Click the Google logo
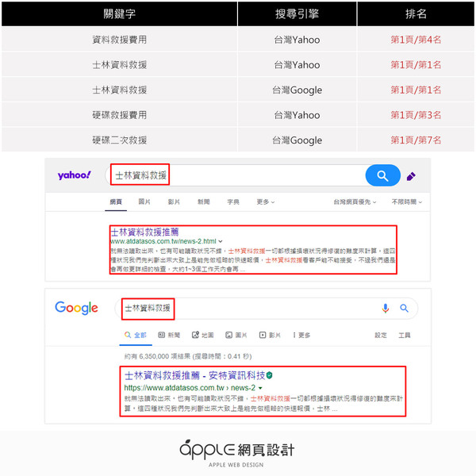 (76, 308)
